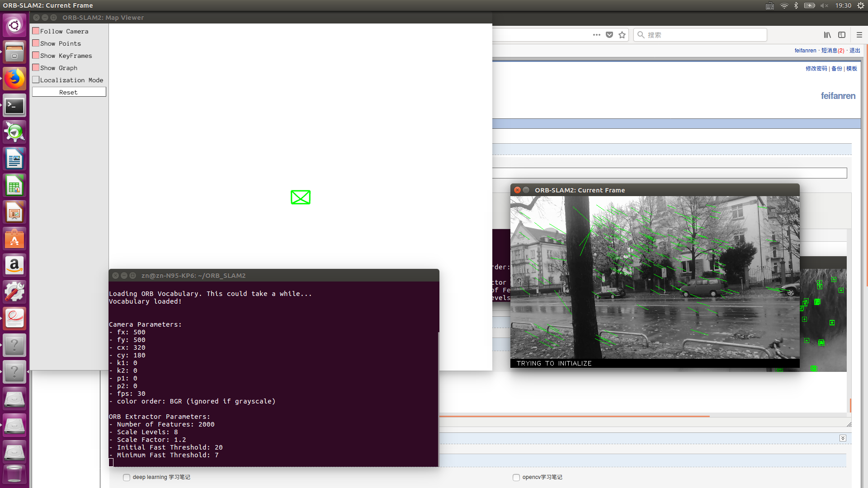Viewport: 868px width, 488px height.
Task: Click the Firefox bookmark star icon
Action: coord(622,35)
